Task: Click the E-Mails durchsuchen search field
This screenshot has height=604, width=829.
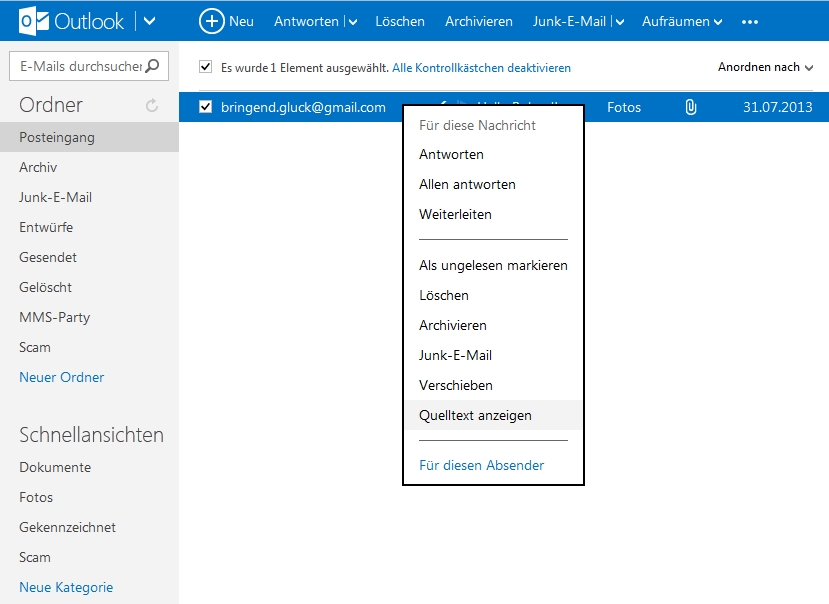Action: [80, 66]
